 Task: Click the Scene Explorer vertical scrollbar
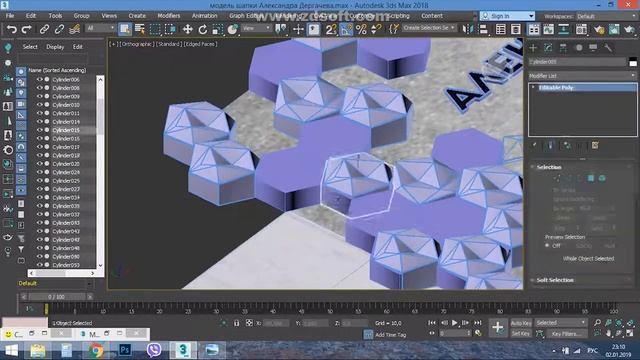click(x=100, y=171)
